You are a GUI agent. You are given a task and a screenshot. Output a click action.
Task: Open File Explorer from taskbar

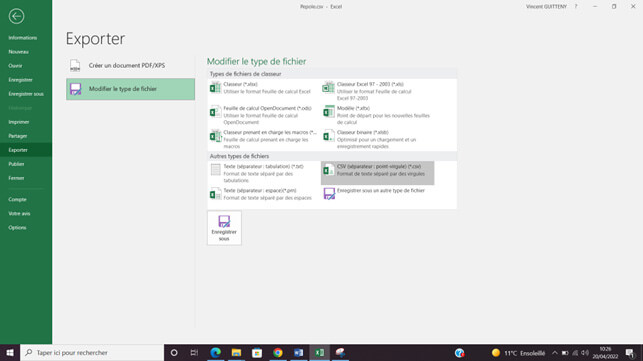[x=236, y=353]
